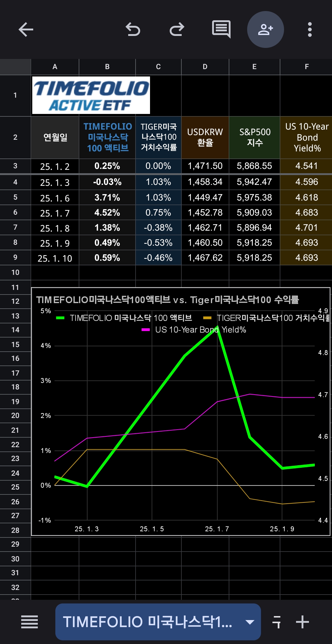Screen dimensions: 332x644
Task: Select row 10 header
Action: pos(15,272)
